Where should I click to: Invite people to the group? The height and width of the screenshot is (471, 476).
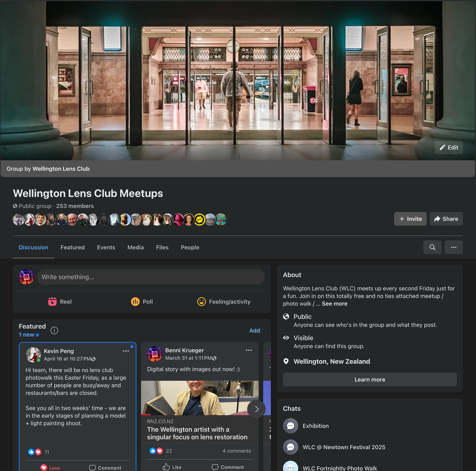tap(410, 219)
